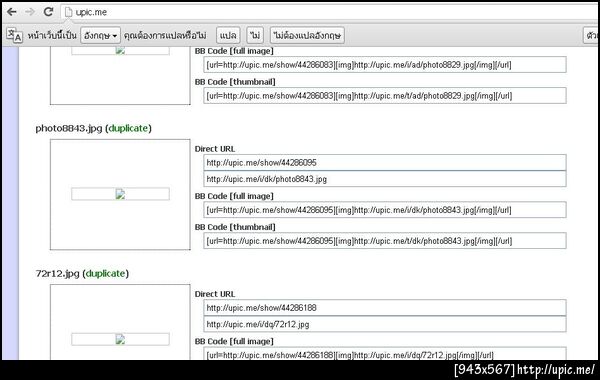Click duplicate label next to photo8843.jpg
600x380 pixels.
pos(128,128)
